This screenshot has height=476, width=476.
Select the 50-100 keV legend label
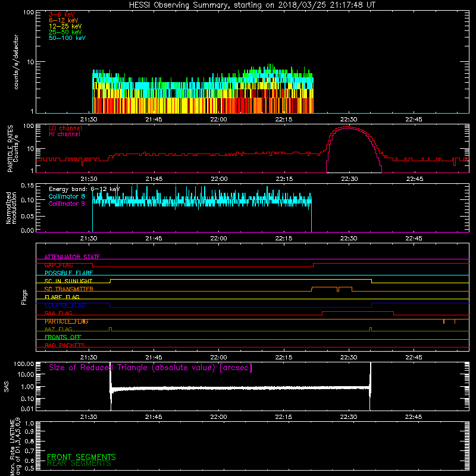point(67,38)
